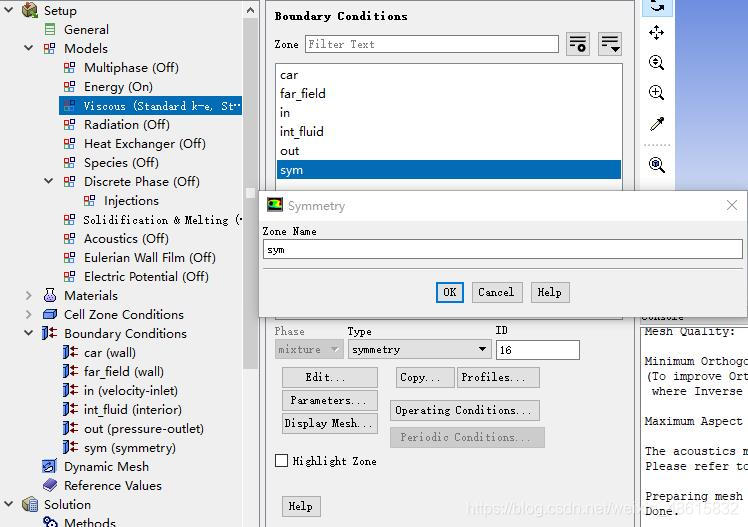This screenshot has height=527, width=748.
Task: Click the Radiation (Off) model icon
Action: pos(70,124)
